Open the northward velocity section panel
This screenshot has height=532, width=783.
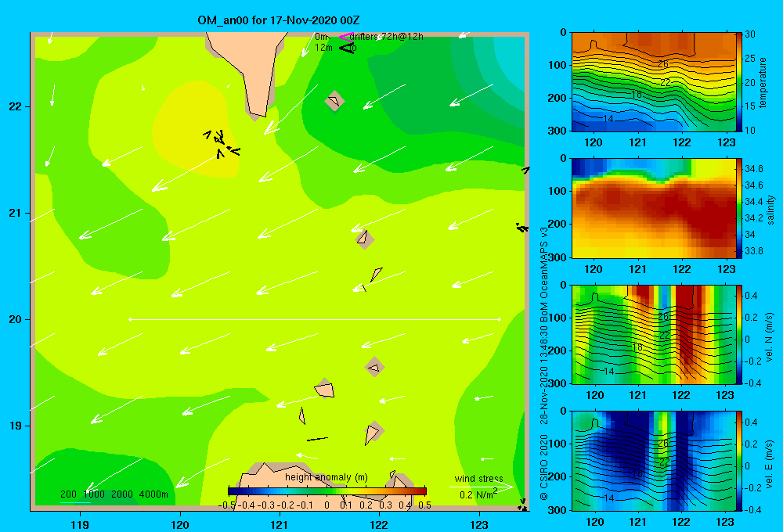point(653,335)
